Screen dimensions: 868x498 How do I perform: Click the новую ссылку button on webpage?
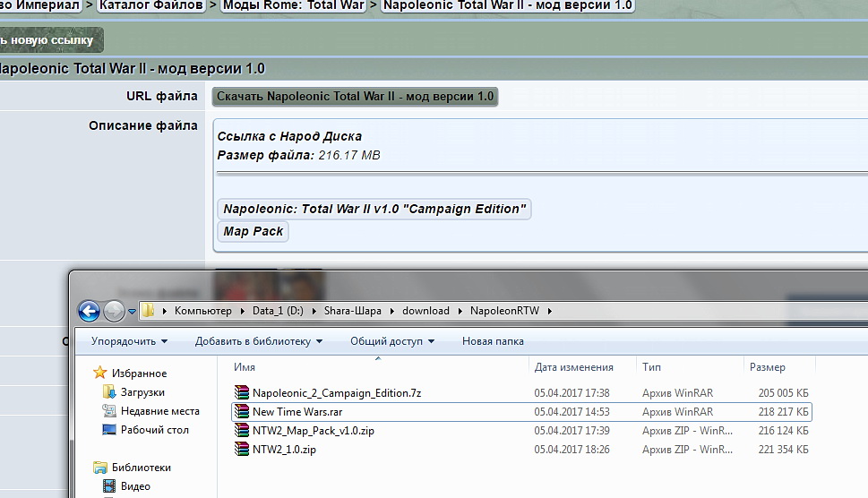[x=50, y=39]
